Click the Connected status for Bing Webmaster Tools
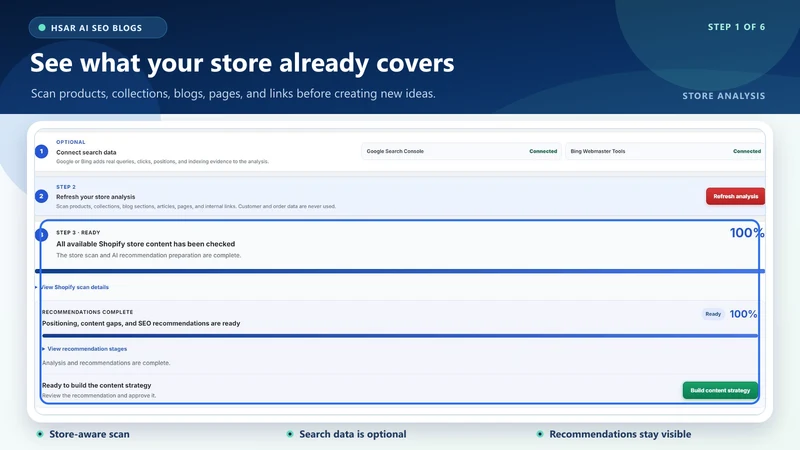 pos(747,152)
